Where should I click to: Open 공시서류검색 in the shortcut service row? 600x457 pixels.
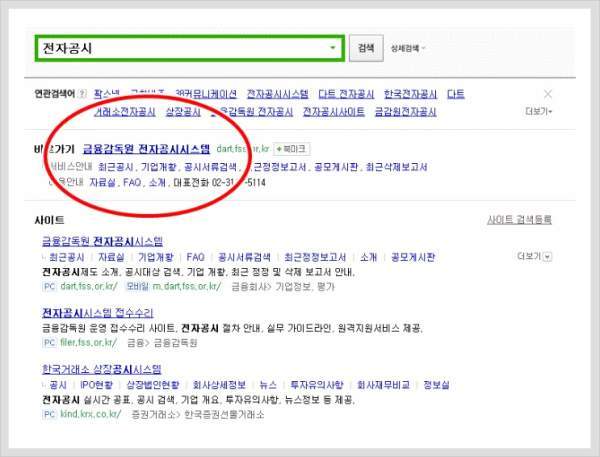[210, 167]
